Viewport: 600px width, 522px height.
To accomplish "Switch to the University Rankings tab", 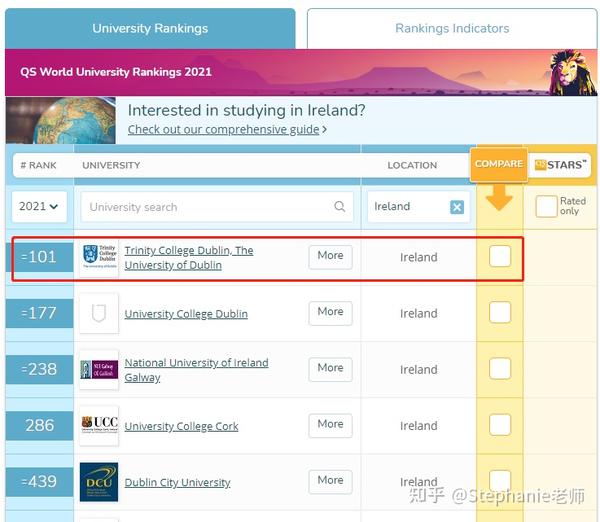I will pyautogui.click(x=150, y=28).
